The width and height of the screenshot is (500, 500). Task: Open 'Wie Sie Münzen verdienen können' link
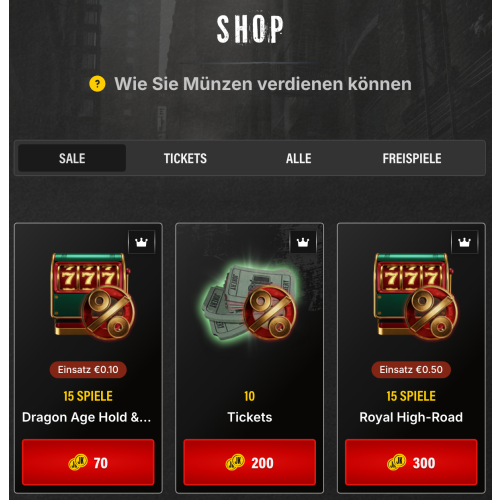263,84
